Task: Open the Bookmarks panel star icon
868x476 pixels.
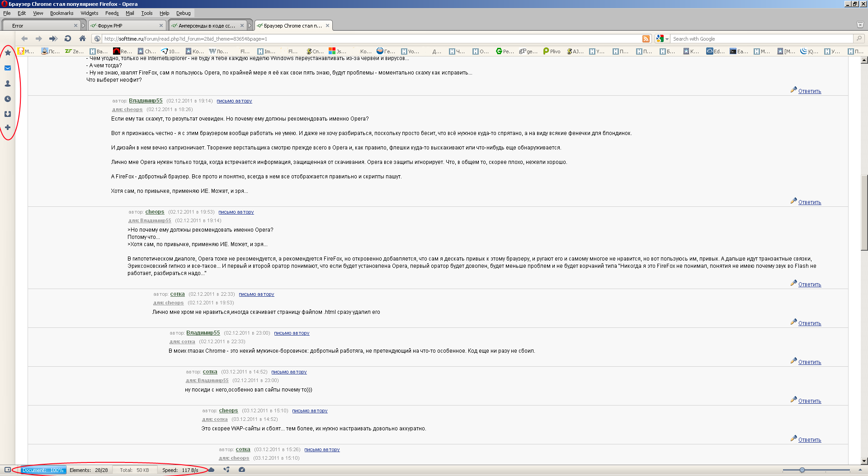Action: tap(8, 53)
